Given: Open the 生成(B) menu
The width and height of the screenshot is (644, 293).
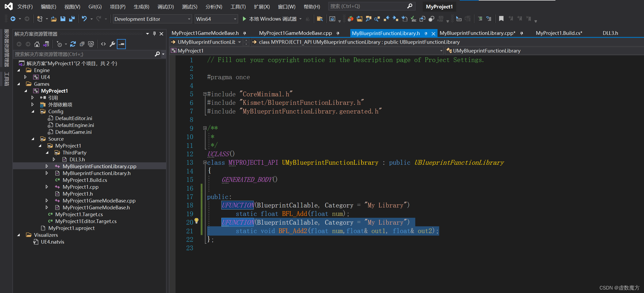Looking at the screenshot, I should (x=141, y=7).
